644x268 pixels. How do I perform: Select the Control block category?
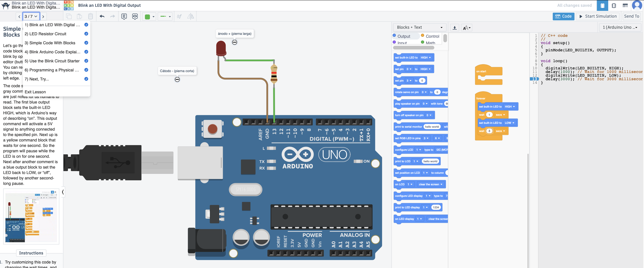coord(432,36)
